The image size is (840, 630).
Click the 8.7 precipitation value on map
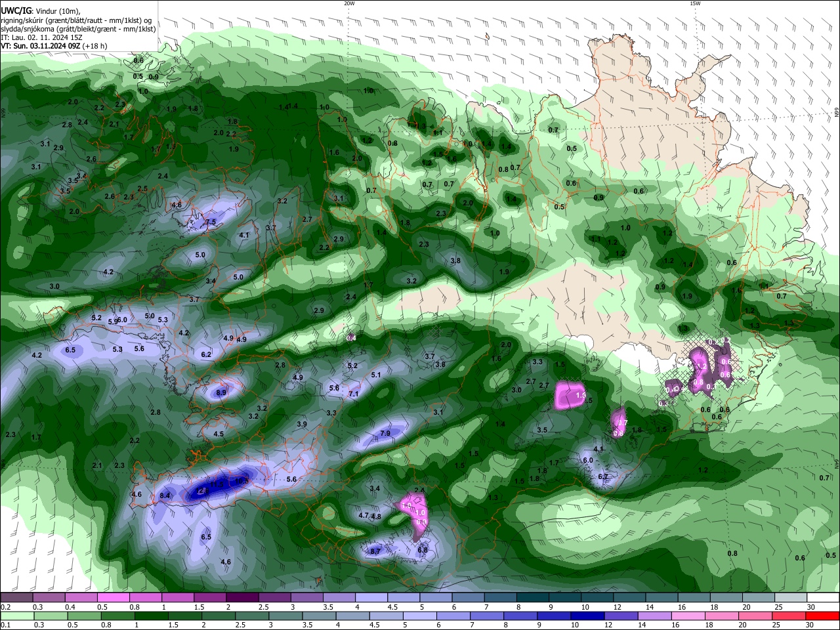(375, 551)
